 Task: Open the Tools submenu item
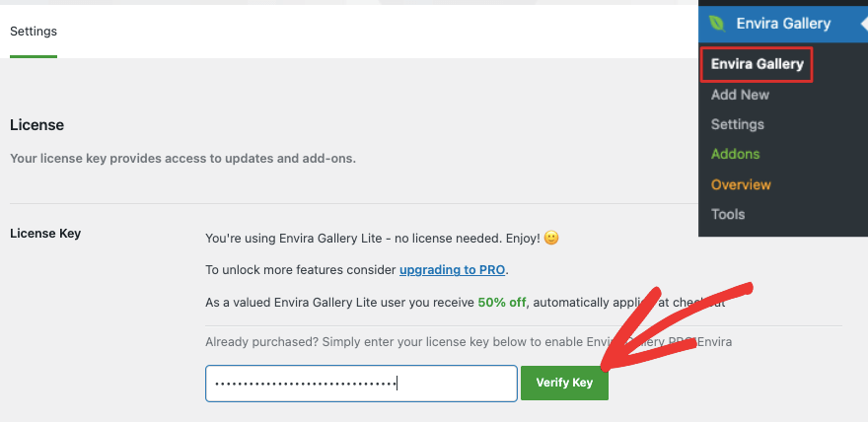point(728,214)
